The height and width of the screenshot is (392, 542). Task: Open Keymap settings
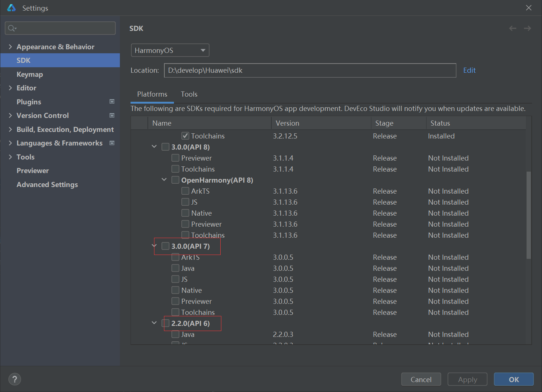[30, 74]
